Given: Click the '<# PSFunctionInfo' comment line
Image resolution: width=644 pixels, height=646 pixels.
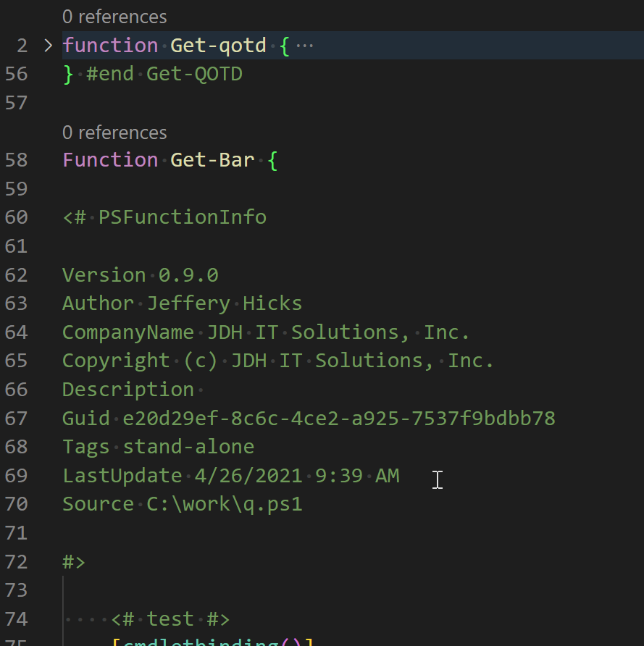Looking at the screenshot, I should pyautogui.click(x=164, y=217).
